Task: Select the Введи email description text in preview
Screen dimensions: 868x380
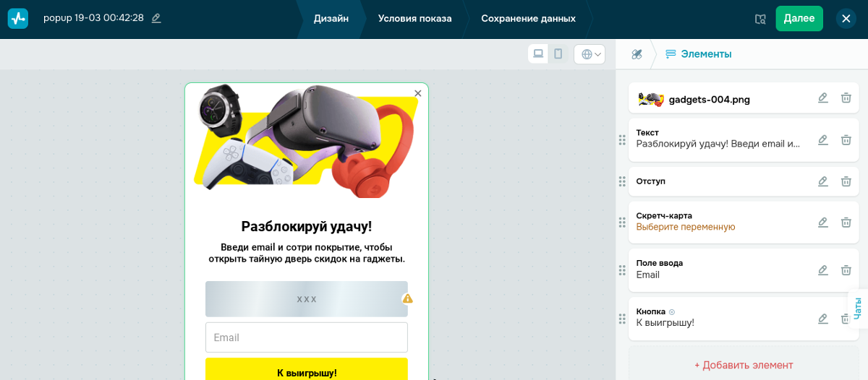Action: tap(307, 253)
